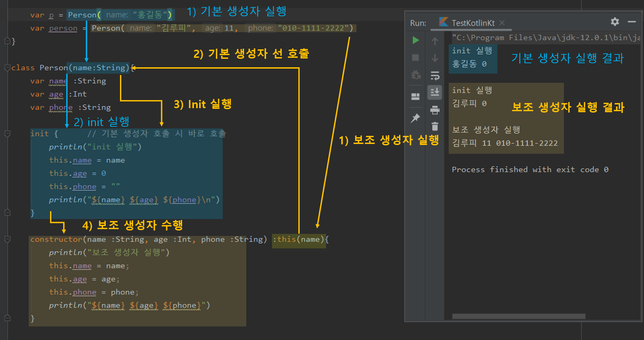Click the 'constructor' keyword
The height and width of the screenshot is (340, 644).
[56, 239]
